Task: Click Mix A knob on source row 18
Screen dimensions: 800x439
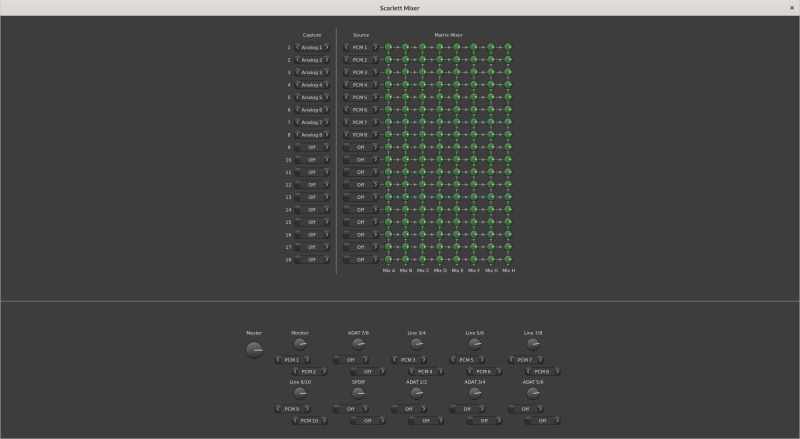Action: pos(388,259)
